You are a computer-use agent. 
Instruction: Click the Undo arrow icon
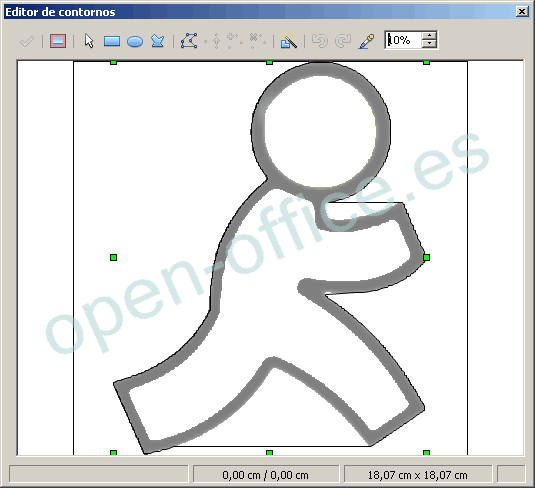[320, 41]
